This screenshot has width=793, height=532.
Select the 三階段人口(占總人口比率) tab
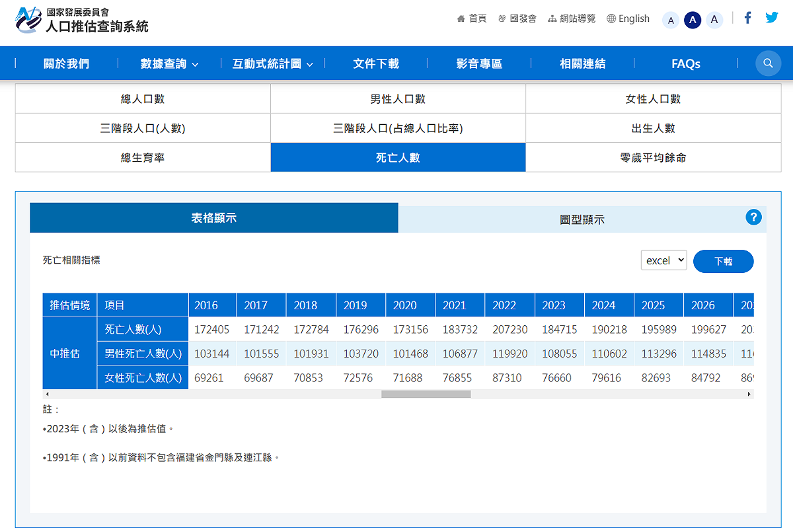398,128
